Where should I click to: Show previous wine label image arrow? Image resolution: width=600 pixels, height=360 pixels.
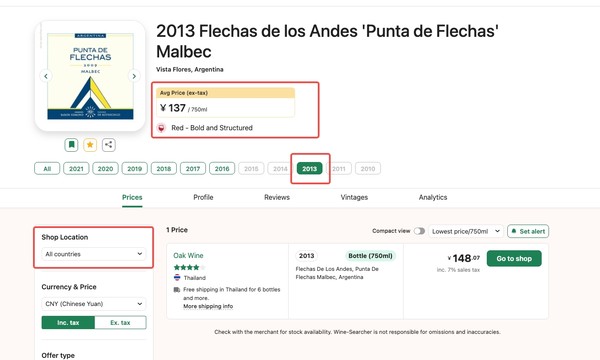point(46,76)
